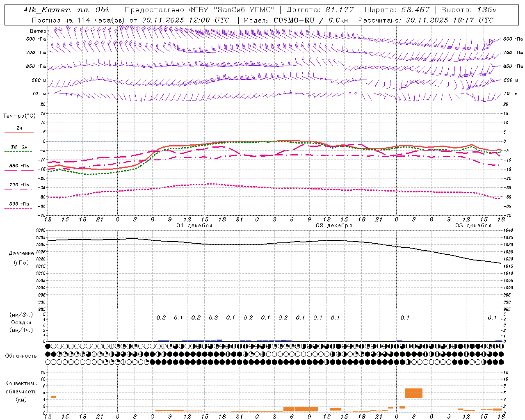Click the red line sample under 2м legend

[19, 132]
